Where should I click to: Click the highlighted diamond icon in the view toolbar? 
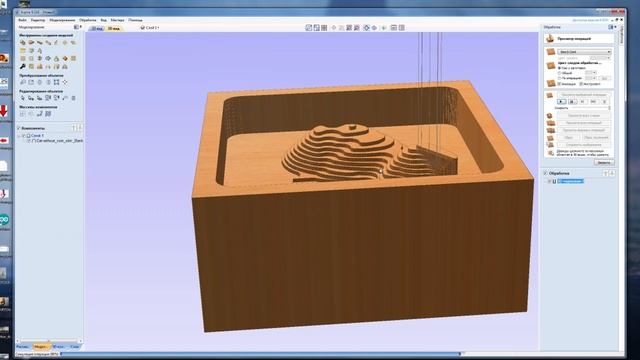(x=366, y=28)
